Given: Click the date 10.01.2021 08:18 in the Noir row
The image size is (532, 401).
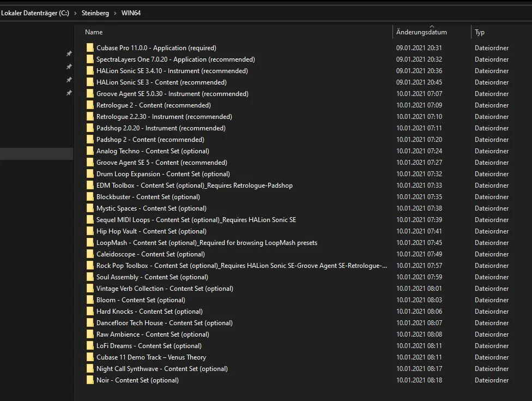Looking at the screenshot, I should tap(419, 380).
